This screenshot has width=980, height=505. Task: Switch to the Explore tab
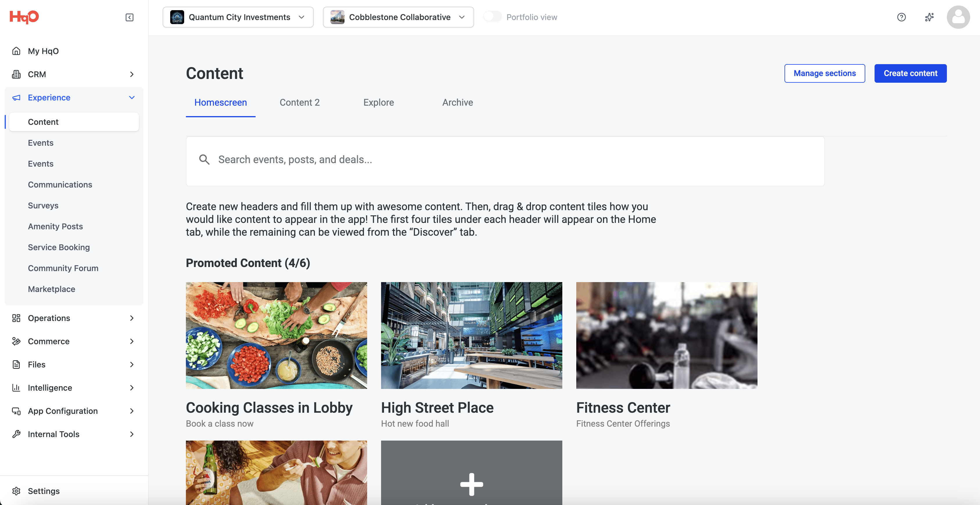pyautogui.click(x=378, y=102)
